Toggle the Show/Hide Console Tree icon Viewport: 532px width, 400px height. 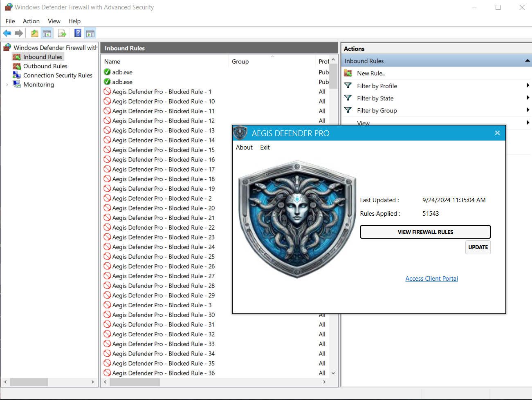[47, 33]
